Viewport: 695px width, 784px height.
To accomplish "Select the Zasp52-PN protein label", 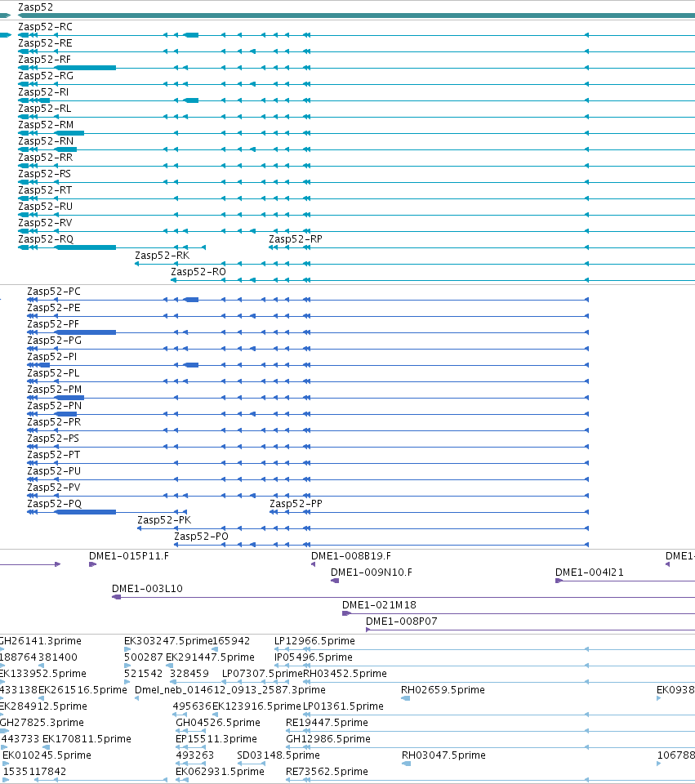I will [x=54, y=406].
